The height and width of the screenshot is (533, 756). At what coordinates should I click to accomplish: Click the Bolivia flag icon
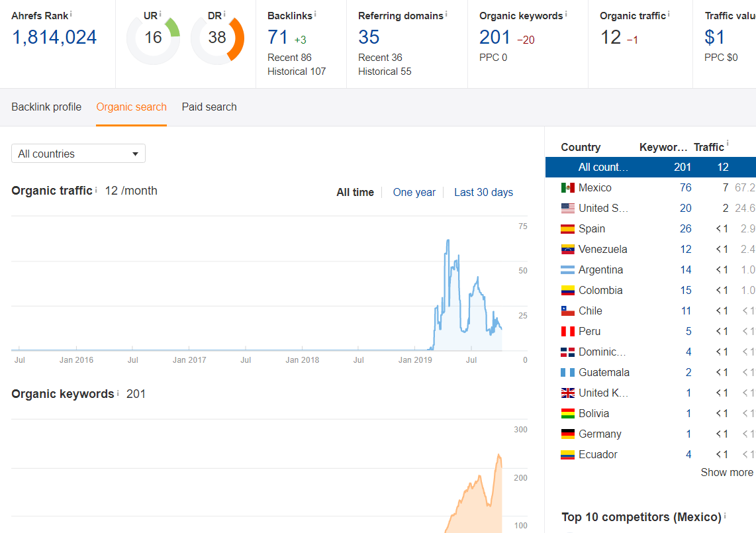coord(567,413)
